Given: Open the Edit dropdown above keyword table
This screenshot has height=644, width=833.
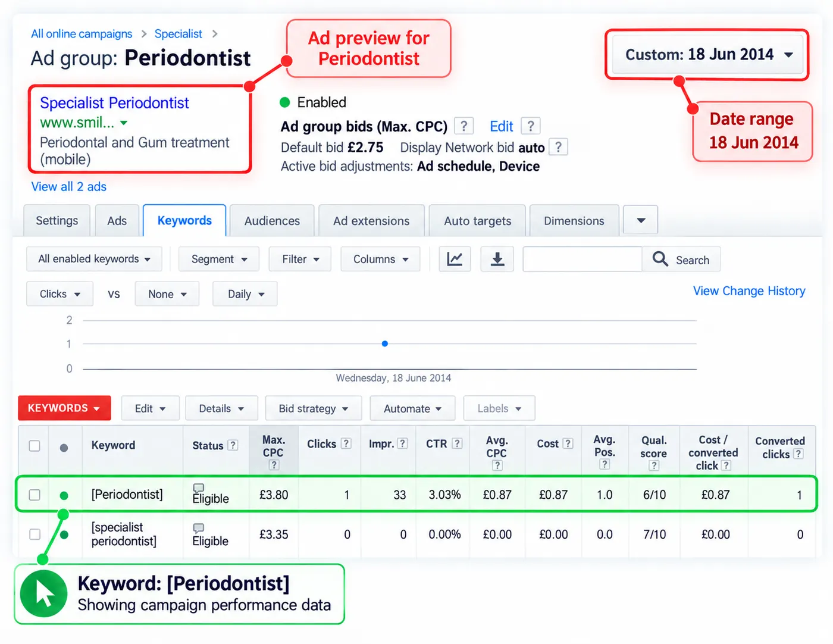Looking at the screenshot, I should pyautogui.click(x=150, y=408).
